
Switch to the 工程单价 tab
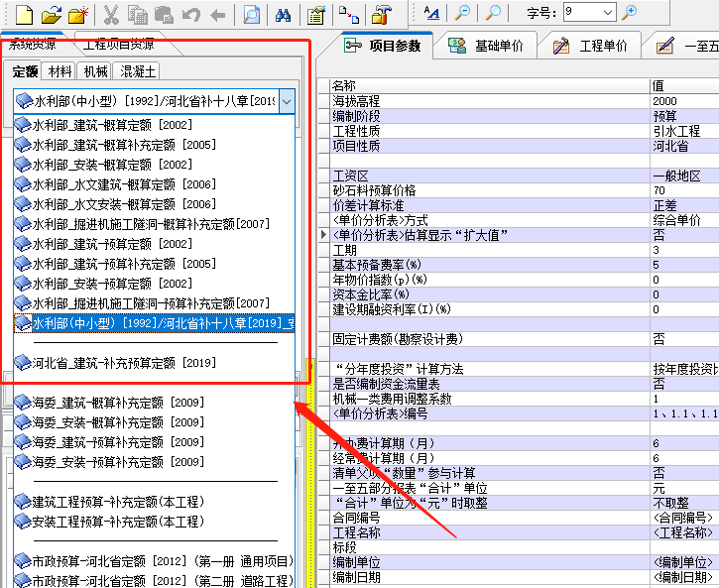pos(591,46)
